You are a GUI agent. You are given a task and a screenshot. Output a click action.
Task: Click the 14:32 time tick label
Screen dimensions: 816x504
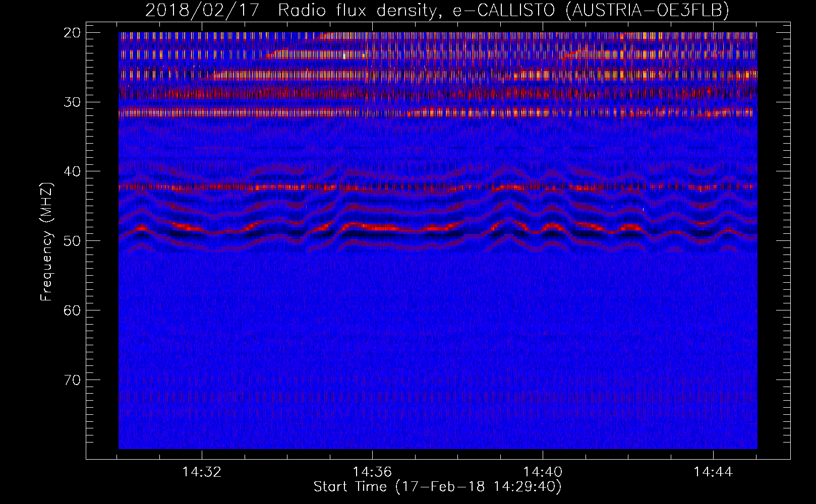pyautogui.click(x=202, y=472)
